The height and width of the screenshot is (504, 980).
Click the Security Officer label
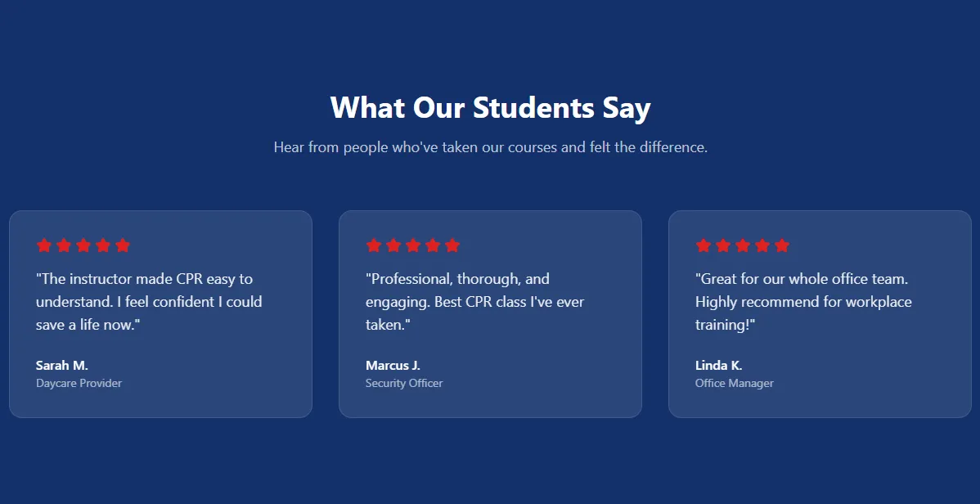[x=404, y=383]
